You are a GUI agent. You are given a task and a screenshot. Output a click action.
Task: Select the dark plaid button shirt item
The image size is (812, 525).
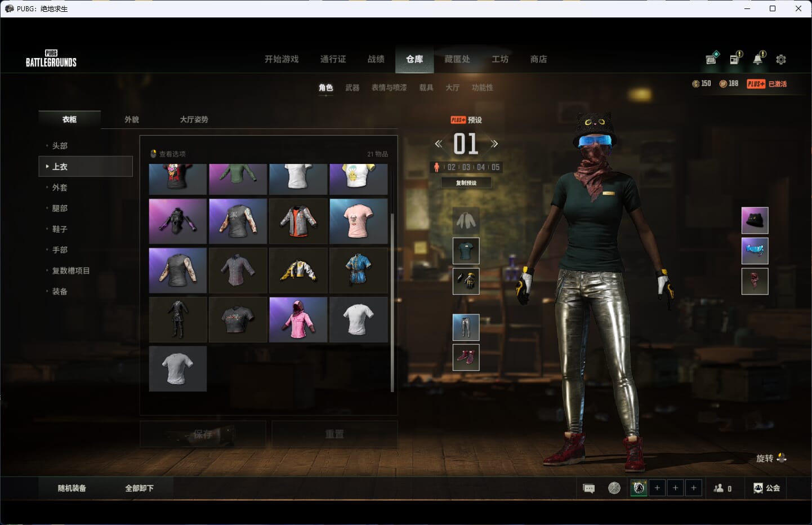pyautogui.click(x=238, y=270)
